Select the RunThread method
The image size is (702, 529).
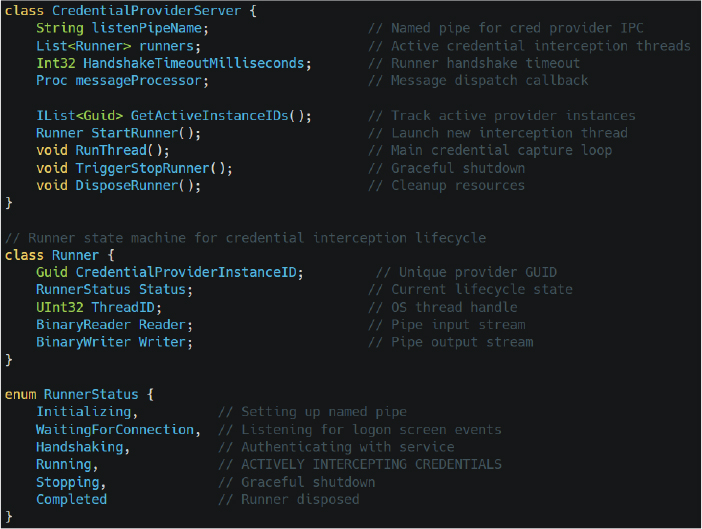click(x=111, y=150)
